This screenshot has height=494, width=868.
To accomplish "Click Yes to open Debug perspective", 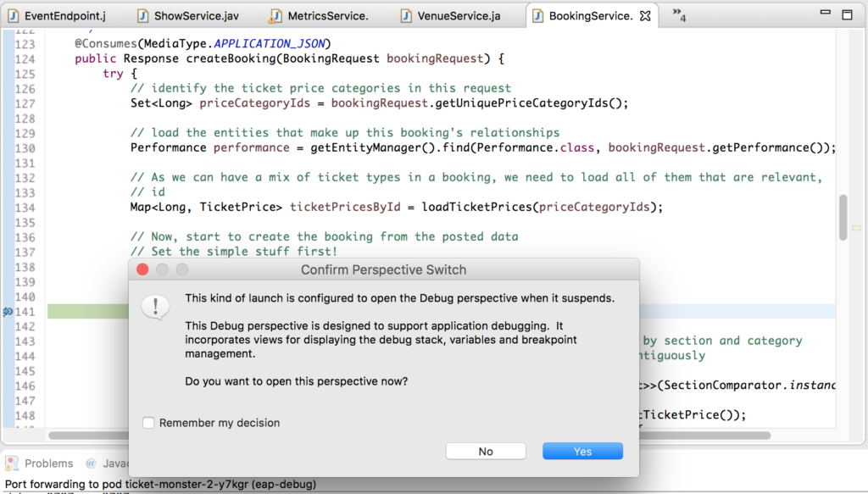I will coord(582,451).
